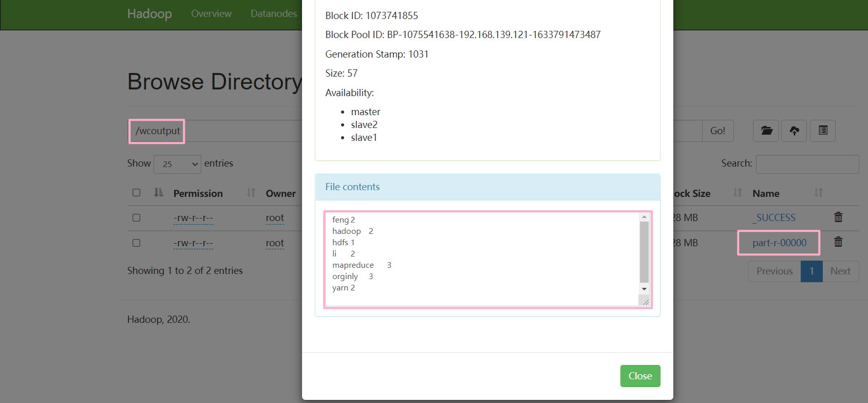Open the part-r-00000 file link
868x403 pixels.
tap(779, 243)
